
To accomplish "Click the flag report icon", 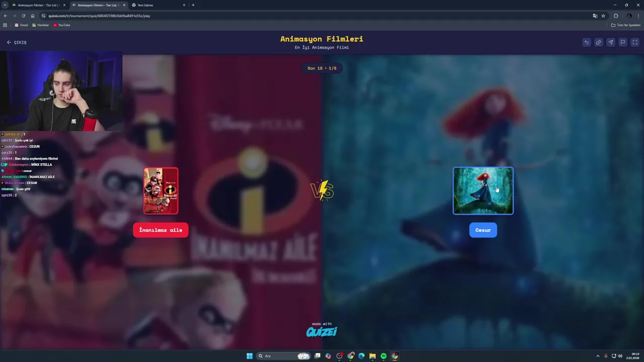I will [x=623, y=42].
